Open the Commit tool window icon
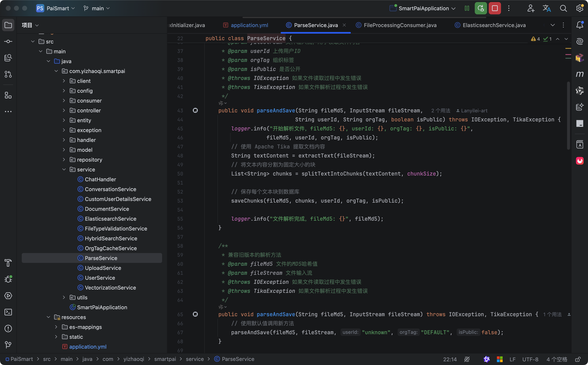Image resolution: width=588 pixels, height=365 pixels. point(8,41)
